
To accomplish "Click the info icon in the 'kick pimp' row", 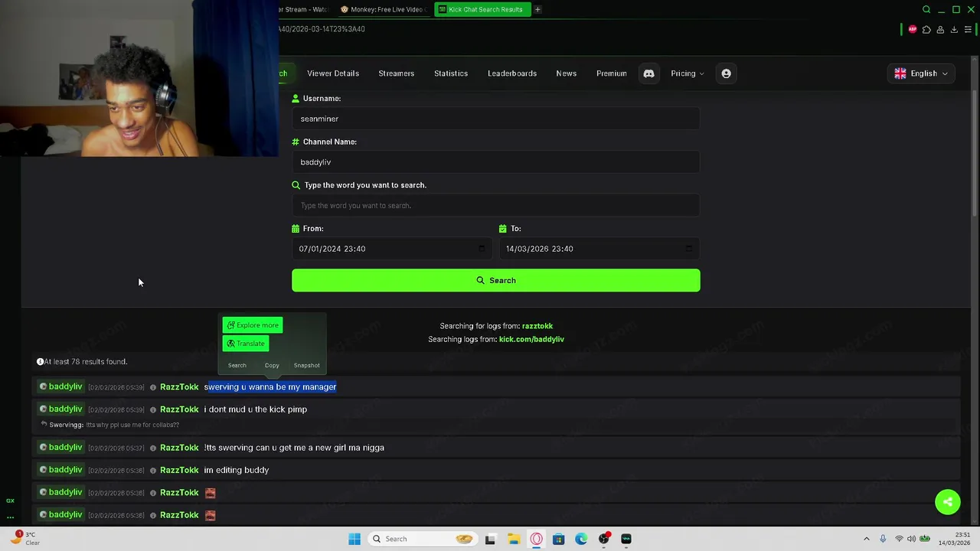I will (x=153, y=409).
